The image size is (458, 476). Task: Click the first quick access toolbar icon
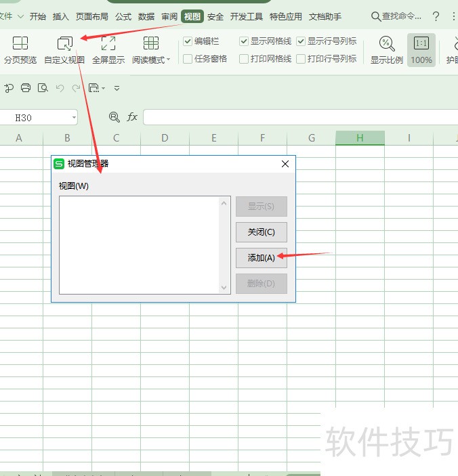click(9, 88)
